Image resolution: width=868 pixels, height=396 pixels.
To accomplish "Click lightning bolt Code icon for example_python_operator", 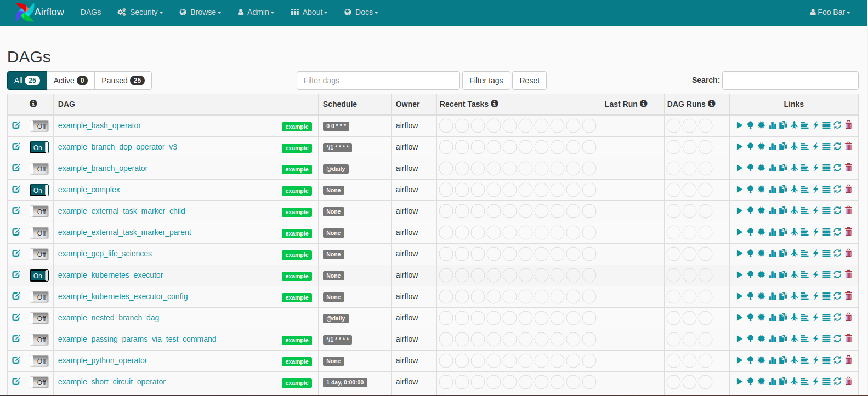I will (x=815, y=360).
